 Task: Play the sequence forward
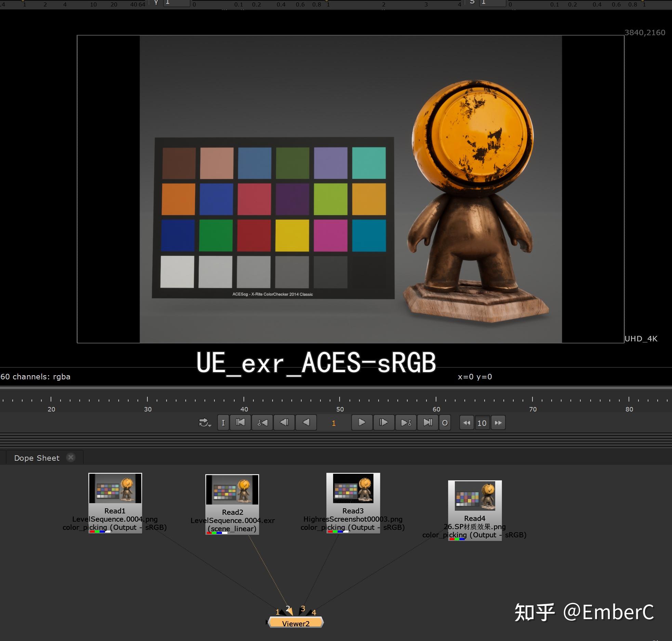pos(362,423)
